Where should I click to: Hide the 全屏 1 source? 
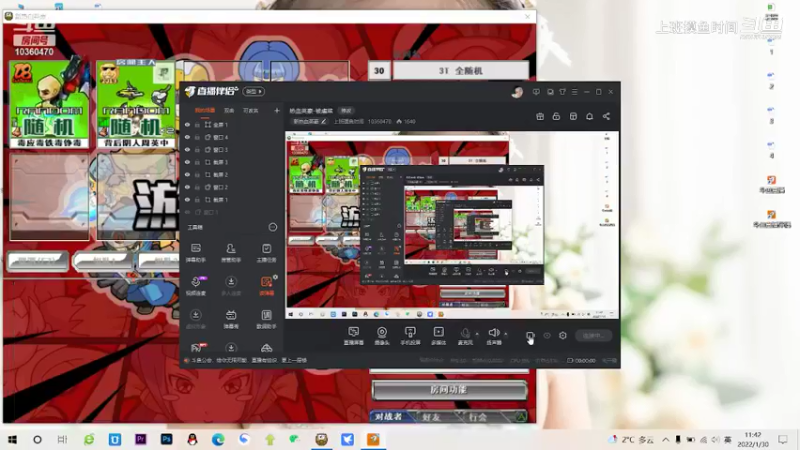pos(187,124)
